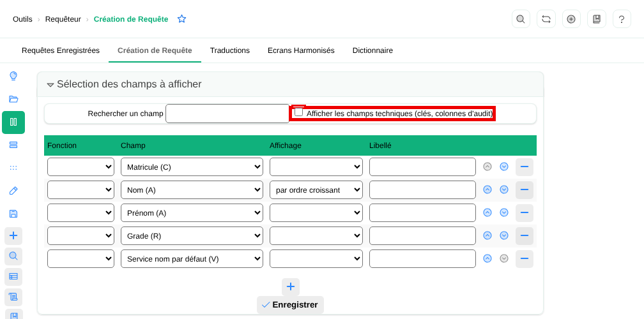Click the magnifier icon in the left sidebar

click(x=13, y=256)
